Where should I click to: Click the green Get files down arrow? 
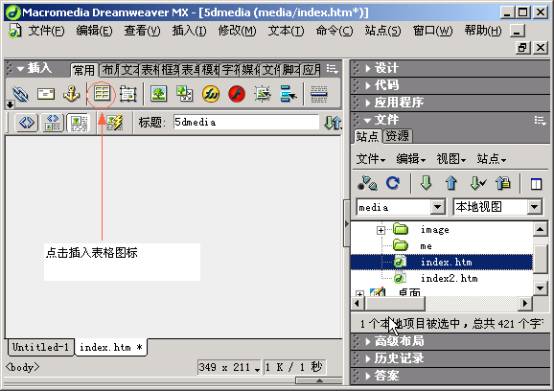[426, 183]
